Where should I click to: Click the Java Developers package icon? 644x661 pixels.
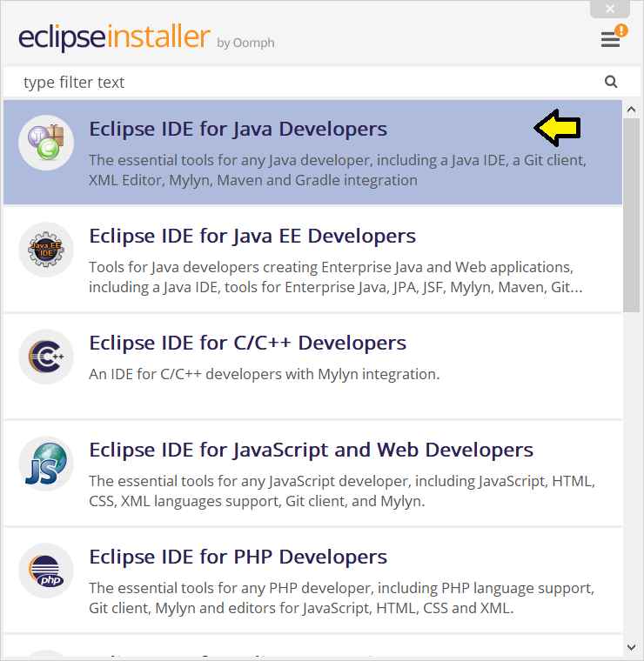[x=46, y=143]
